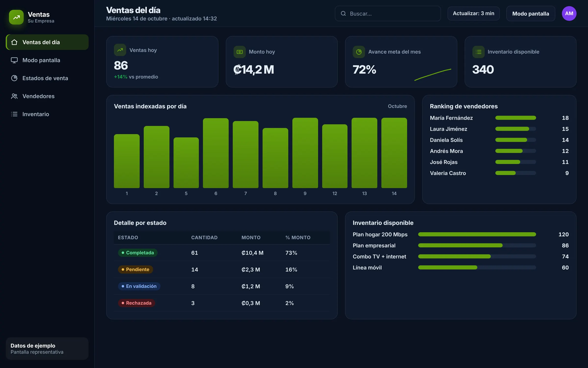This screenshot has width=588, height=368.
Task: Click the chart bar for day 6
Action: tap(216, 153)
